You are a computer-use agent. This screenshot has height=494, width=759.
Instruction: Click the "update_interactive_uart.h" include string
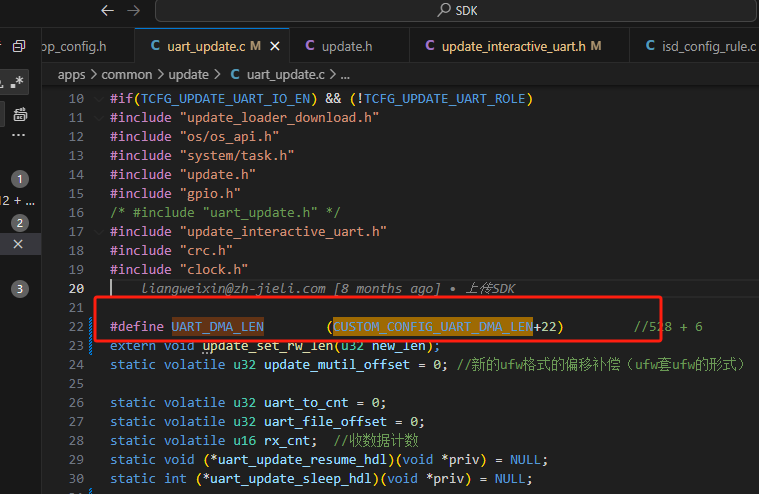(283, 231)
